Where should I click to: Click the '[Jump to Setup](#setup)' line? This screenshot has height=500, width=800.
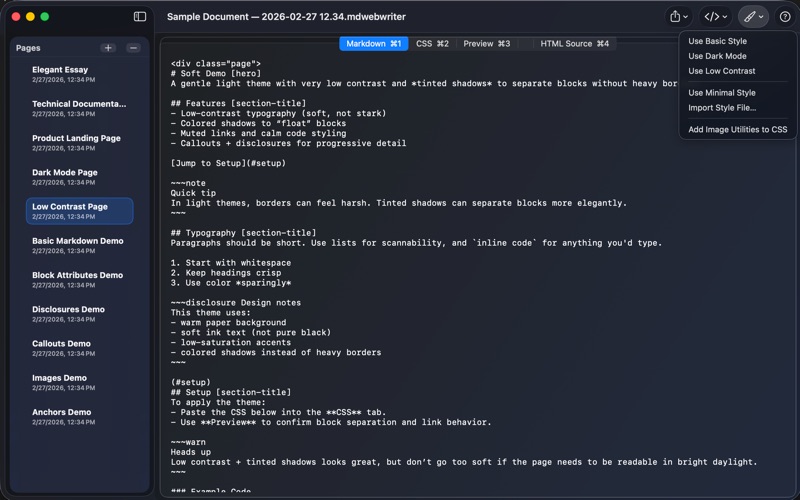click(228, 163)
